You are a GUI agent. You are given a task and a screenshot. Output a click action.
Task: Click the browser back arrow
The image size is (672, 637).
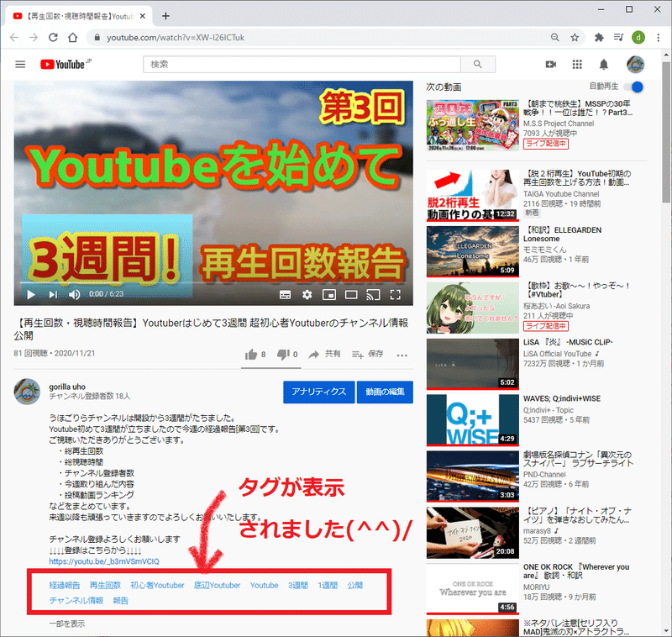14,38
